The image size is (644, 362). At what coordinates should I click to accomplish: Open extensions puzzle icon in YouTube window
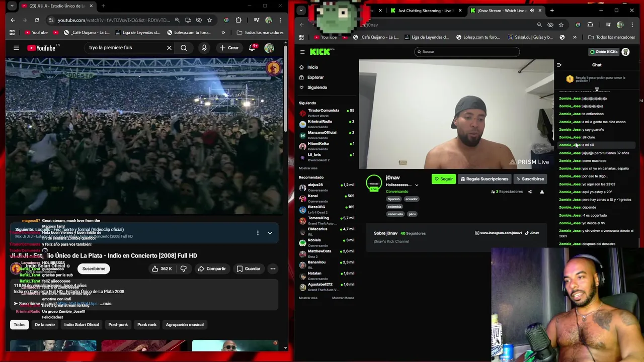(x=238, y=20)
